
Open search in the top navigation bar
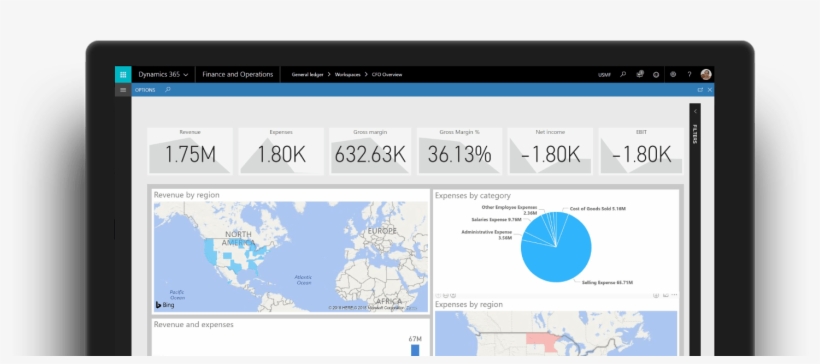point(623,74)
